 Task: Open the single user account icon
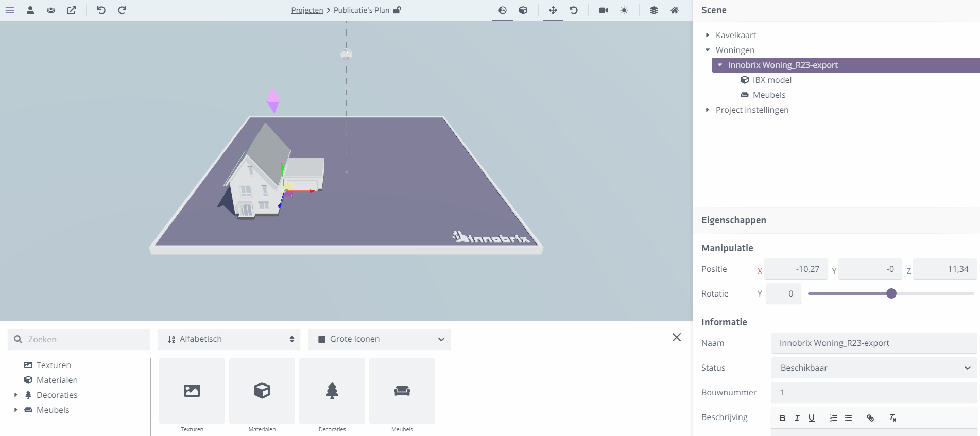(x=30, y=10)
